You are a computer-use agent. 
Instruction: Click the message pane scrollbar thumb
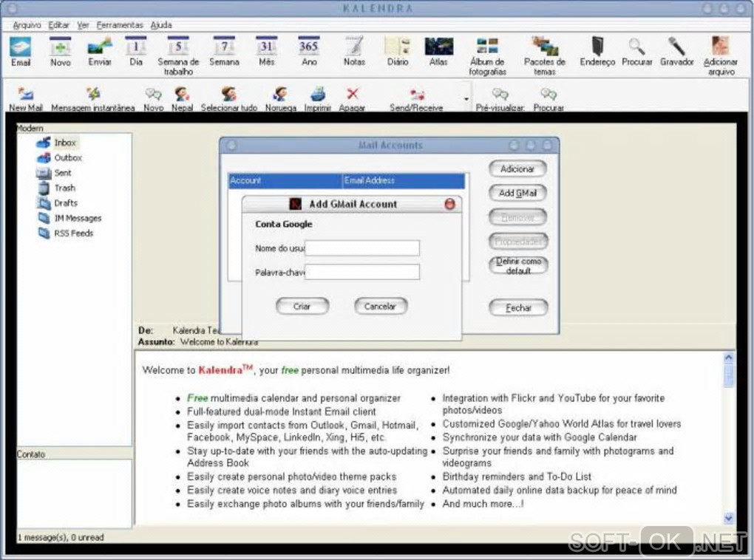coord(729,375)
